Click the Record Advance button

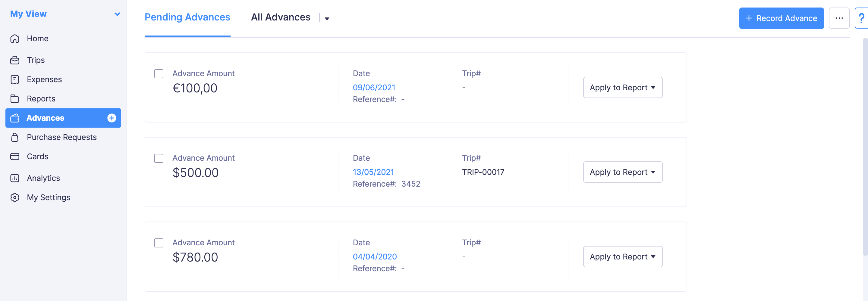(x=781, y=18)
